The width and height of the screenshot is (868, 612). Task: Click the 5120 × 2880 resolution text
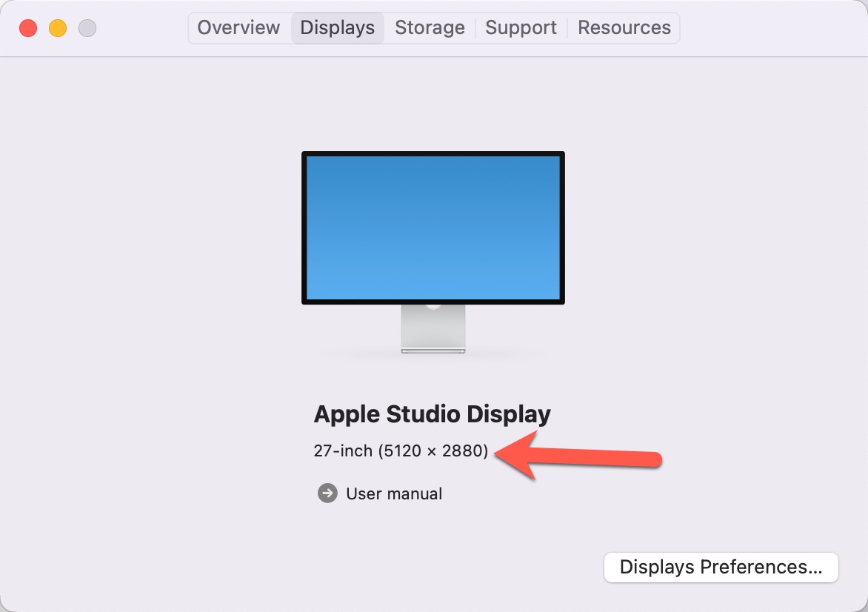pos(433,450)
